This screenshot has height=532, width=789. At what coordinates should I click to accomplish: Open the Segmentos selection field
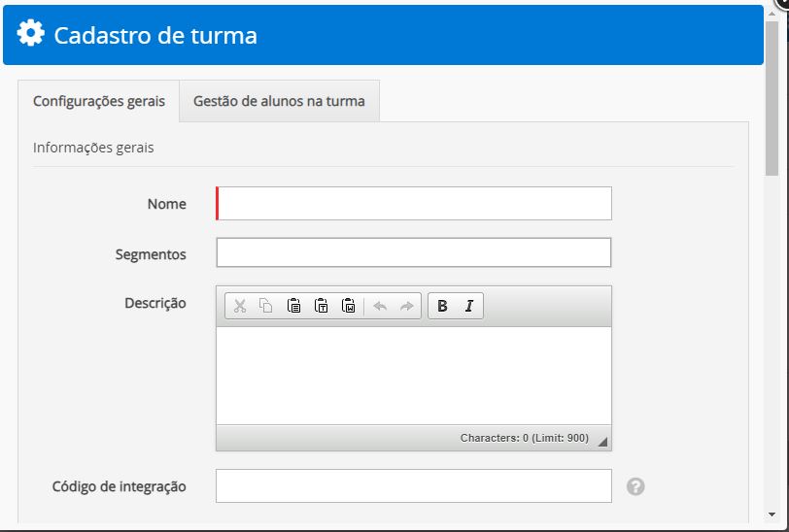point(414,252)
